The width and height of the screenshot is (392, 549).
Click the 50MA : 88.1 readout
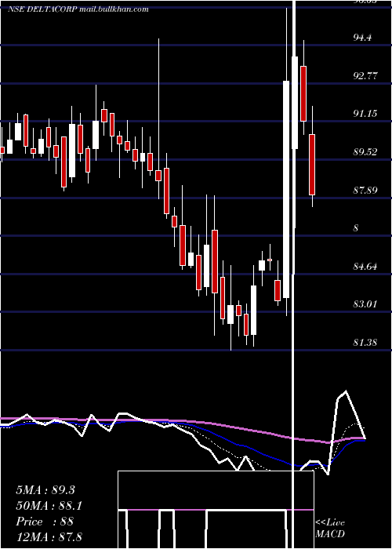pyautogui.click(x=49, y=506)
